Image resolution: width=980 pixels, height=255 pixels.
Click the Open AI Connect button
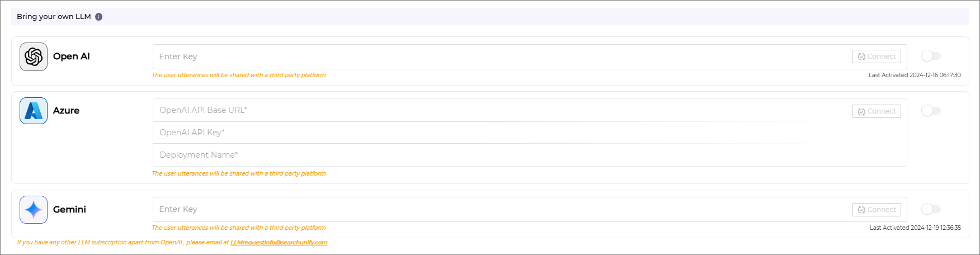coord(877,56)
